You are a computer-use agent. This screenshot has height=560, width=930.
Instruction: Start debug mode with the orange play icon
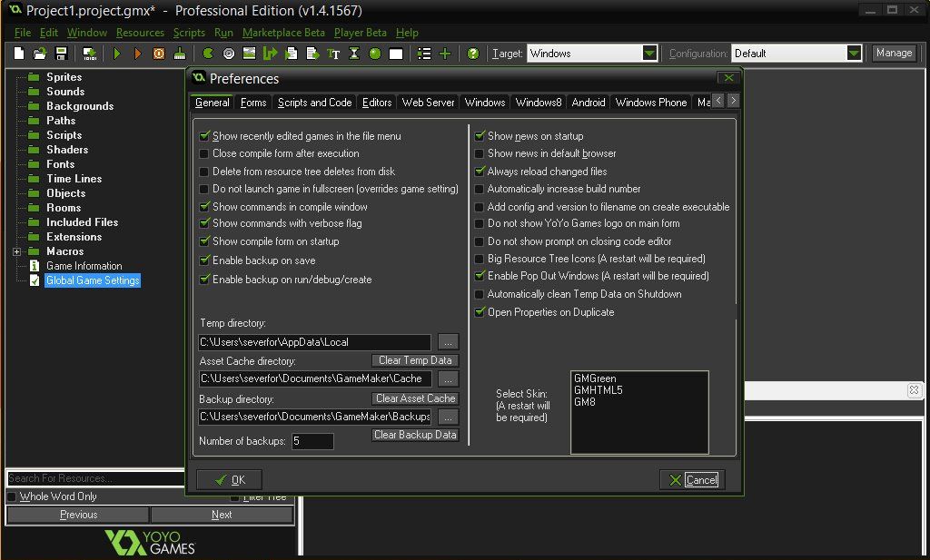tap(137, 54)
